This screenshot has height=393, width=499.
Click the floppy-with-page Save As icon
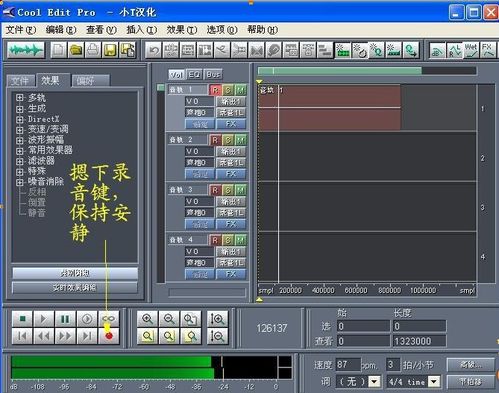tap(128, 50)
